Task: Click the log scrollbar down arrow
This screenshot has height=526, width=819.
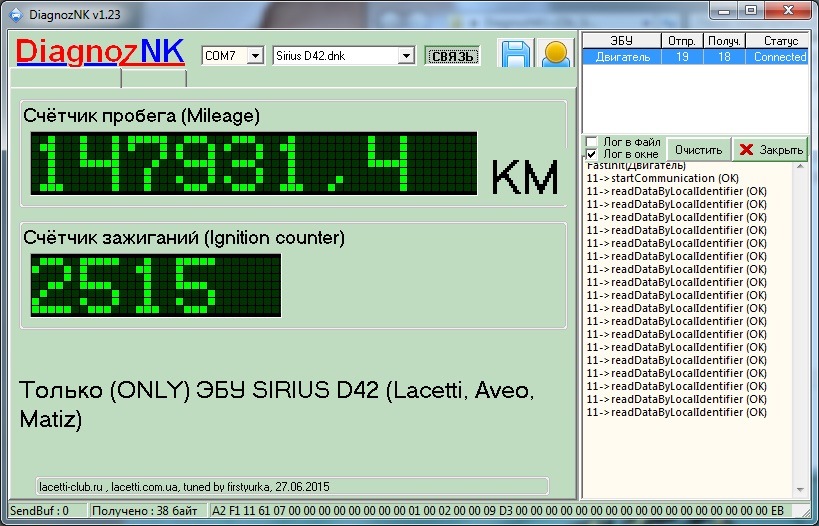Action: click(800, 490)
